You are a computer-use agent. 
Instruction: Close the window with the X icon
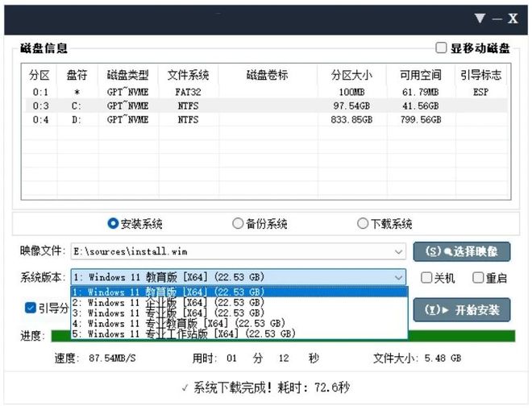(x=513, y=19)
